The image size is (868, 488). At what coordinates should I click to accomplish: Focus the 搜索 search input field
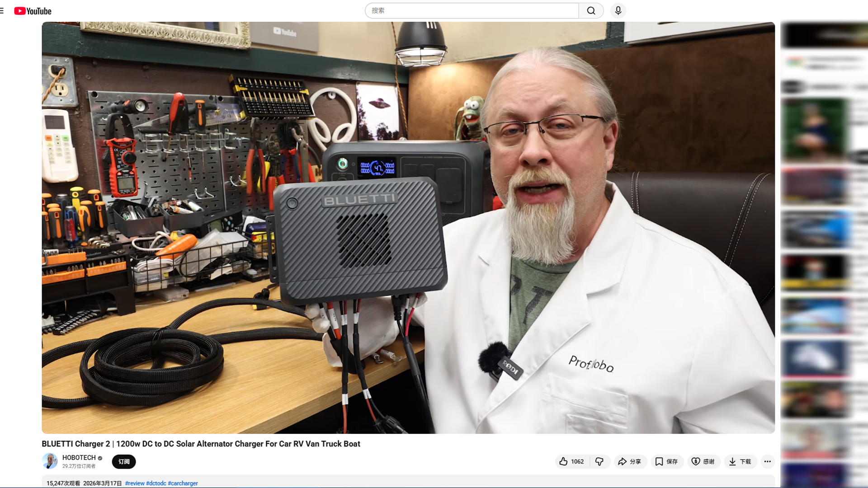(x=470, y=11)
